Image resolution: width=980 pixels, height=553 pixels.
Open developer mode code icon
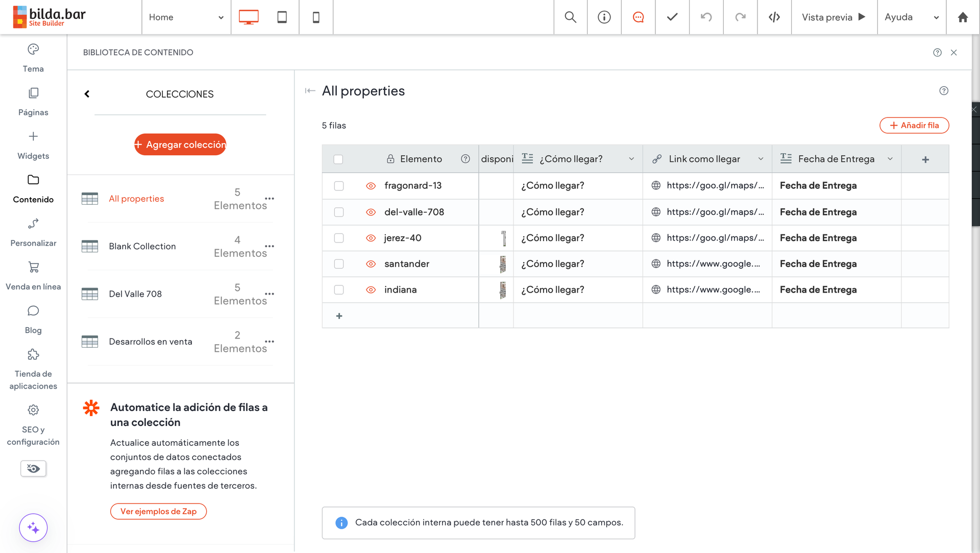(x=774, y=17)
